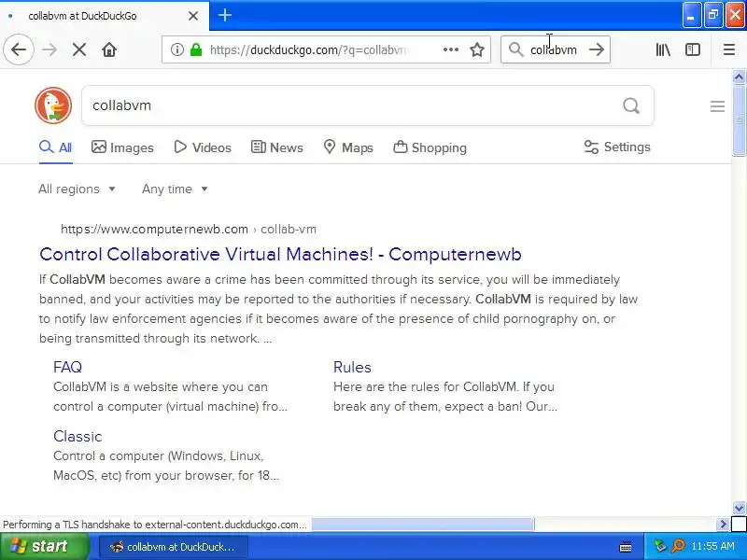The width and height of the screenshot is (747, 560).
Task: Open the Firefox hamburger menu
Action: 729,49
